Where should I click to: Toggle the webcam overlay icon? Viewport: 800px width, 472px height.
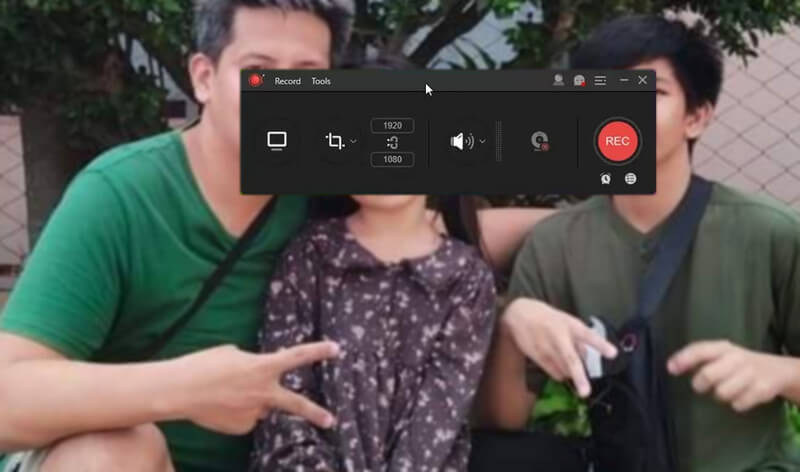click(x=539, y=141)
